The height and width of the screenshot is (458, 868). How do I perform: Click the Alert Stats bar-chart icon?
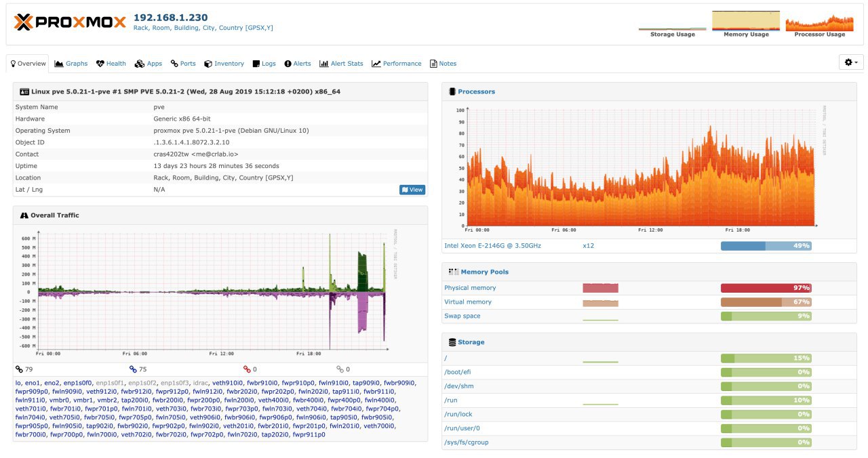pos(323,64)
